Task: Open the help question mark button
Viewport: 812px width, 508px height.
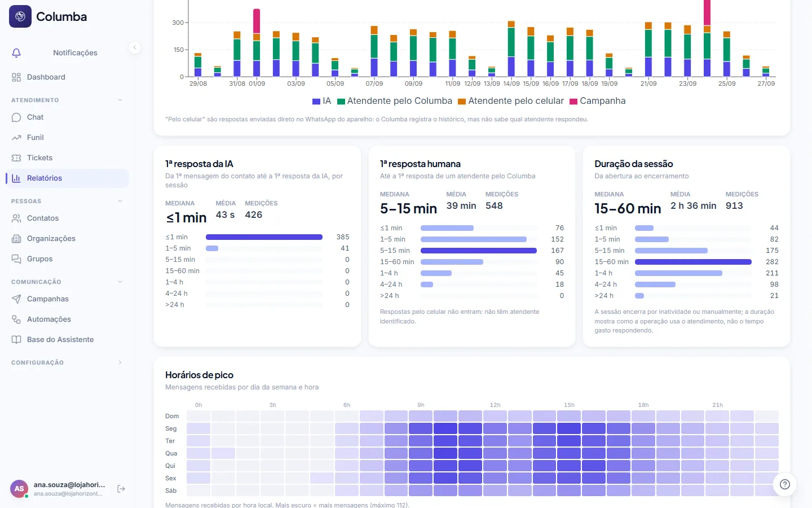Action: pos(784,484)
